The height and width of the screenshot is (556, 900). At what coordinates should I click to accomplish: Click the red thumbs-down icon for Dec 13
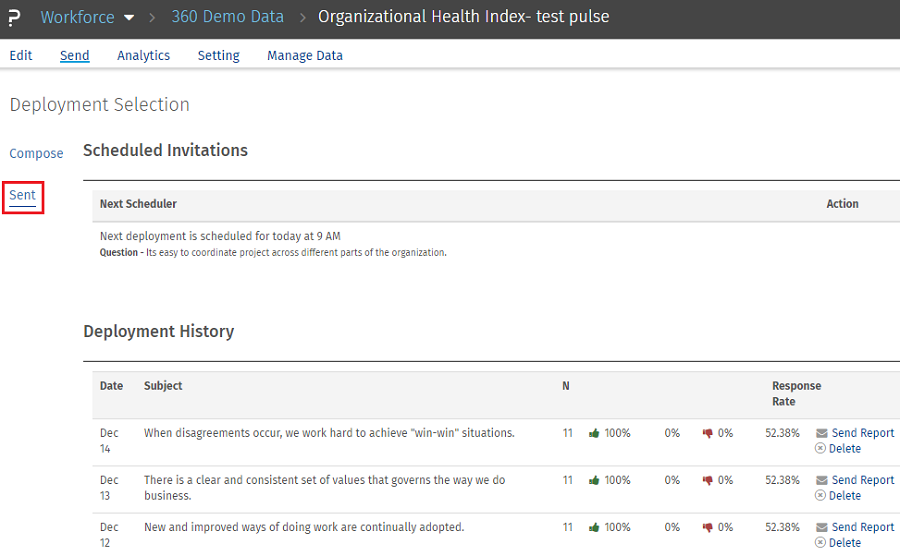[708, 480]
